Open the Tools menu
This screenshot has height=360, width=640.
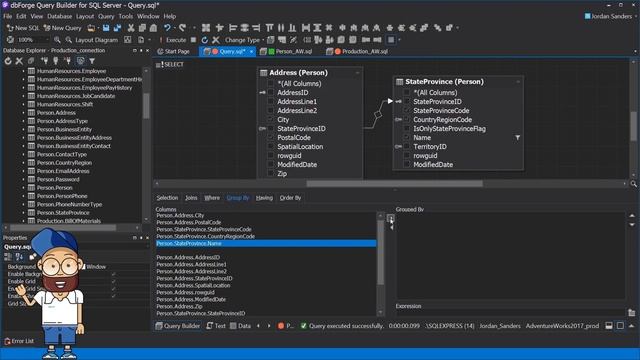[126, 16]
